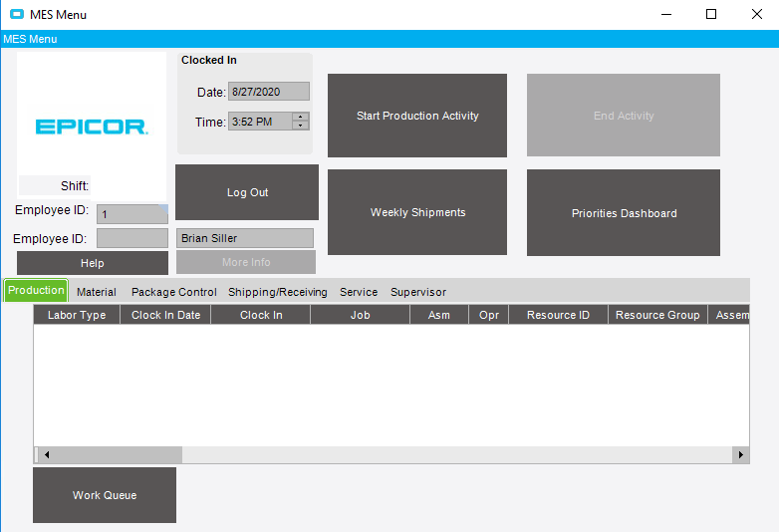This screenshot has height=532, width=779.
Task: Click the Opr column header
Action: pyautogui.click(x=489, y=315)
